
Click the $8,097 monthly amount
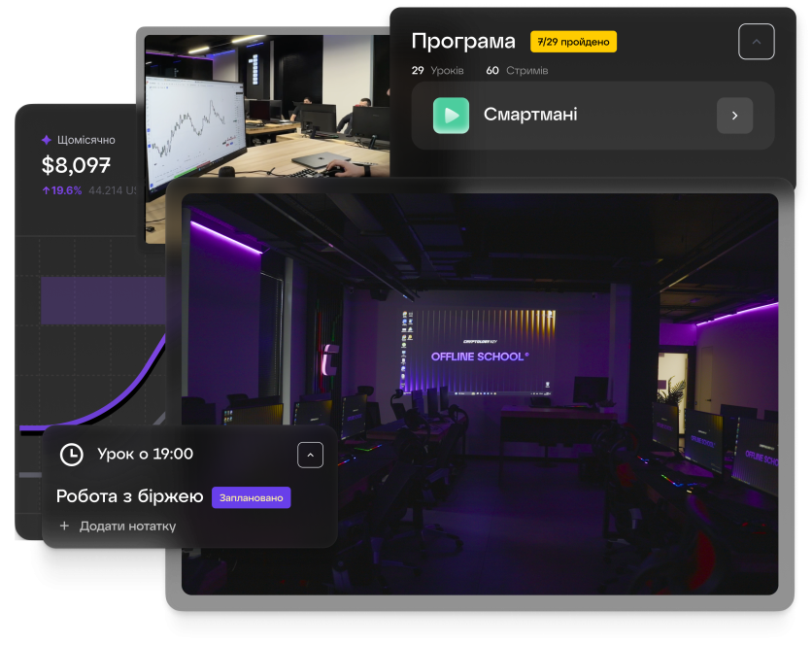click(x=76, y=165)
